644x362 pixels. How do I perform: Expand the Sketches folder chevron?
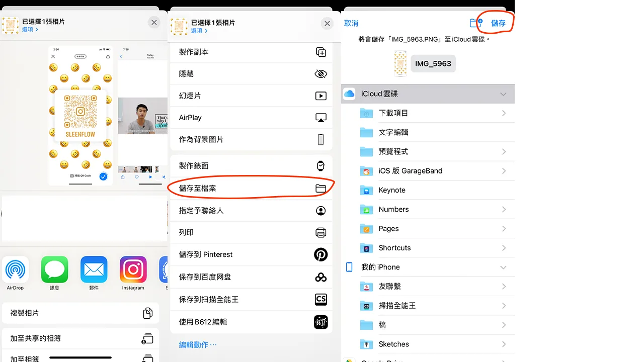[x=504, y=344]
